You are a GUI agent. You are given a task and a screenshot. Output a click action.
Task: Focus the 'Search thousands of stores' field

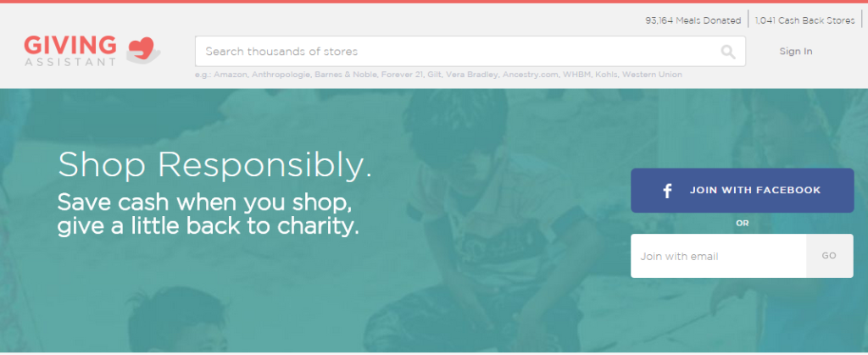point(470,52)
